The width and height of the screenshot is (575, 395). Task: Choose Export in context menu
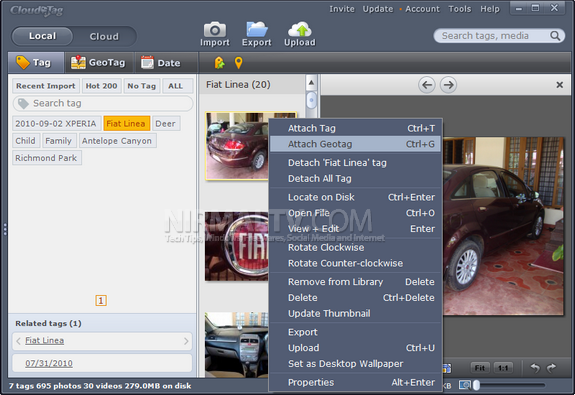[355, 332]
